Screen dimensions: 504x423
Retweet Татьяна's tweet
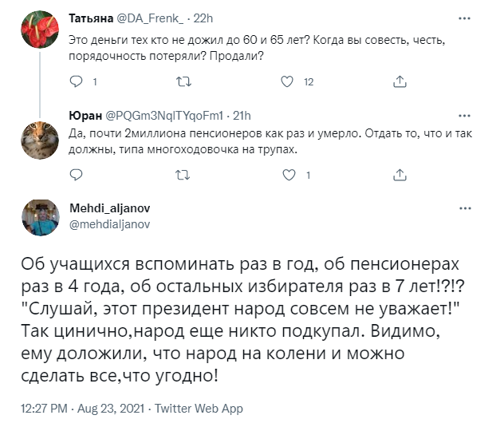click(x=183, y=81)
